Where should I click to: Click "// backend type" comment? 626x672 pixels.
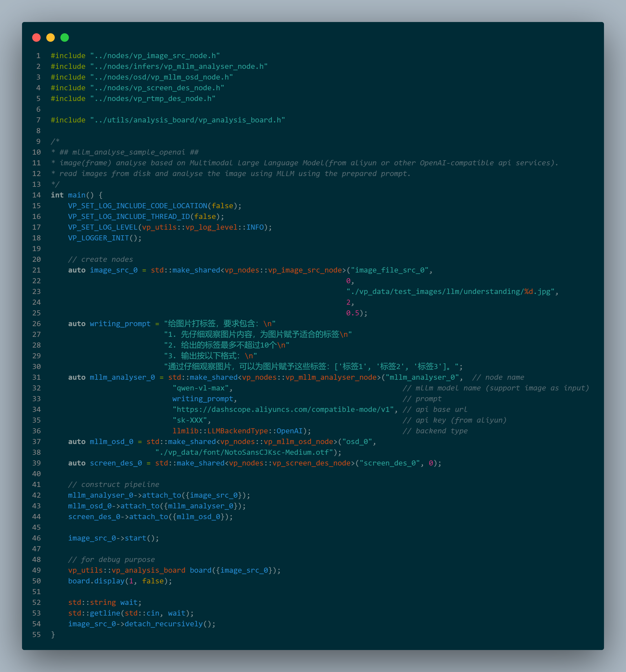coord(435,431)
